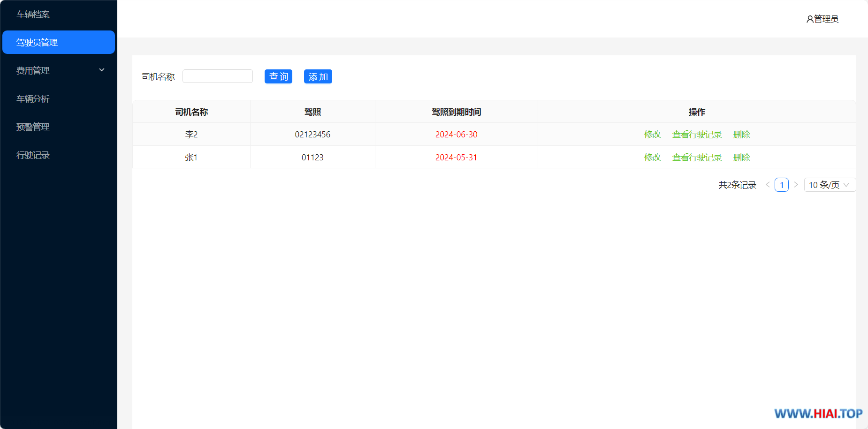Click the 驾照到期时间 column header
868x429 pixels.
pyautogui.click(x=457, y=112)
